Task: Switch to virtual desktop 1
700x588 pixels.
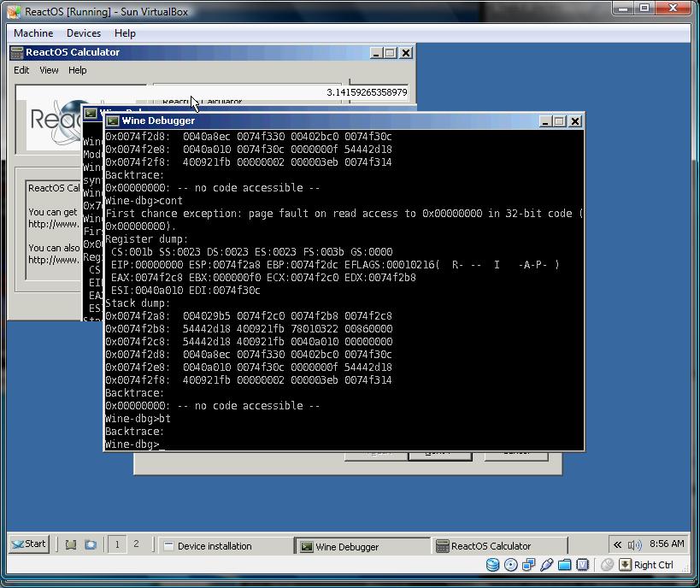Action: (117, 544)
